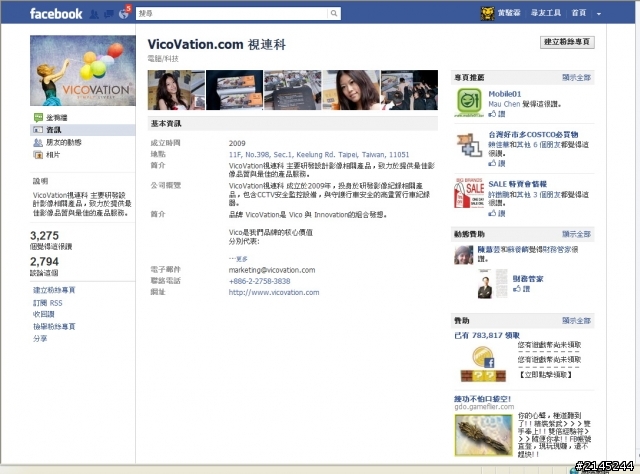Open friend requests icon in top bar
This screenshot has width=640, height=474.
(x=94, y=14)
